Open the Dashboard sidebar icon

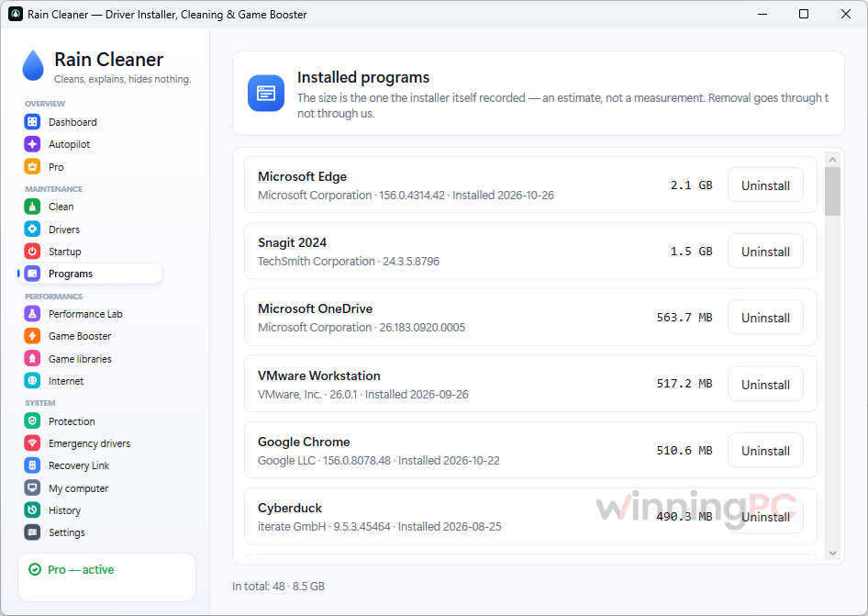[32, 122]
